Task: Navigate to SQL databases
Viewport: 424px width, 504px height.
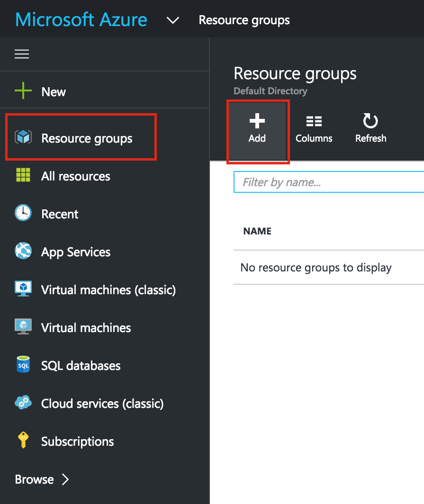Action: [x=105, y=366]
